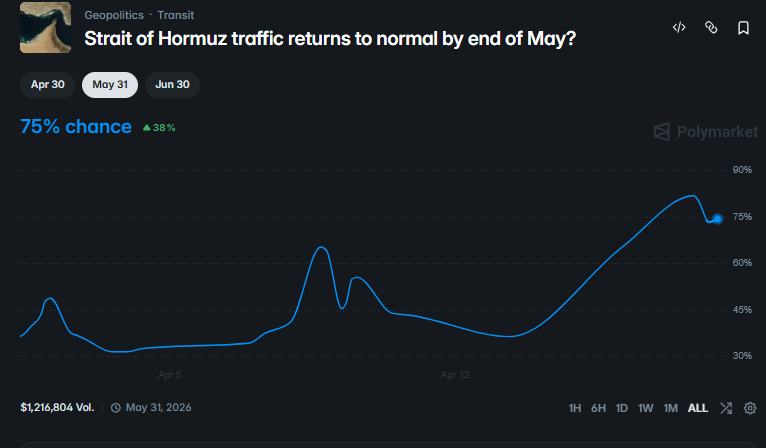The image size is (766, 448).
Task: Select the ALL time range
Action: [698, 408]
